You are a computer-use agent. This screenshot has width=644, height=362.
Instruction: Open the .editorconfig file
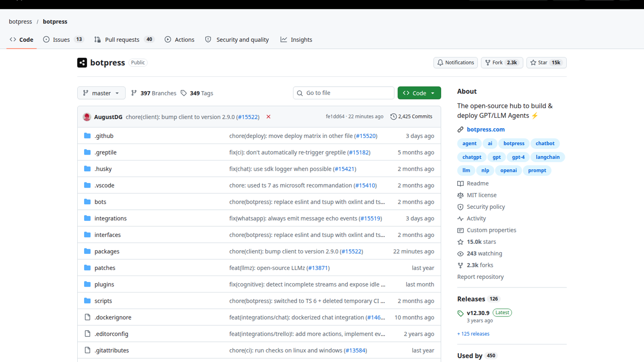[111, 334]
